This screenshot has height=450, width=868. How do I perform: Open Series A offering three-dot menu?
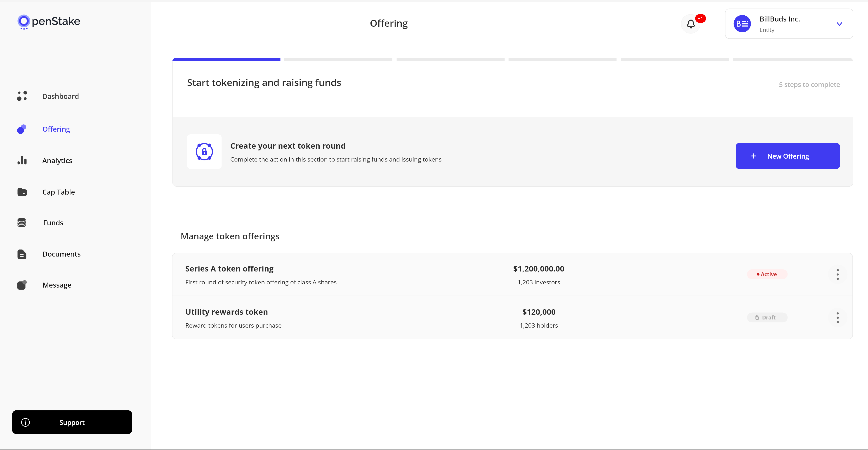[x=837, y=274]
